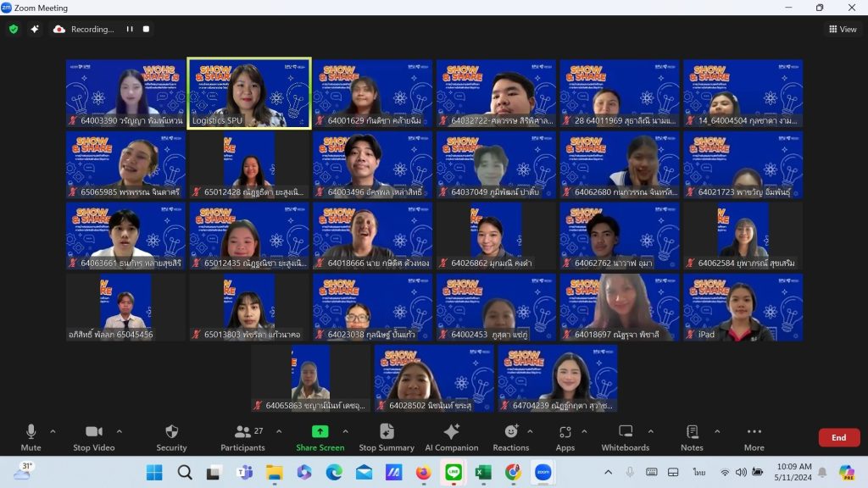This screenshot has width=868, height=488.
Task: Click the green Share Screen button
Action: pos(320,438)
